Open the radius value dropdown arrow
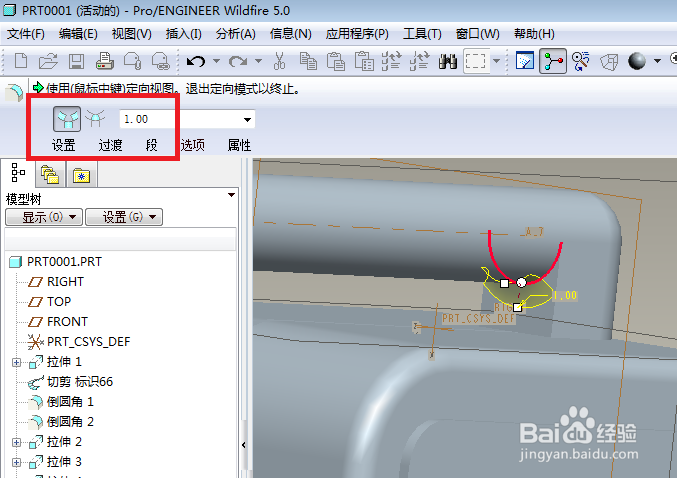Image resolution: width=677 pixels, height=478 pixels. coord(247,119)
